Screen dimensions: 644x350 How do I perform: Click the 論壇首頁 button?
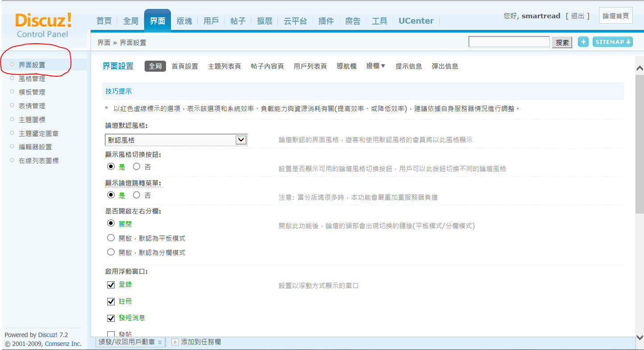click(615, 16)
